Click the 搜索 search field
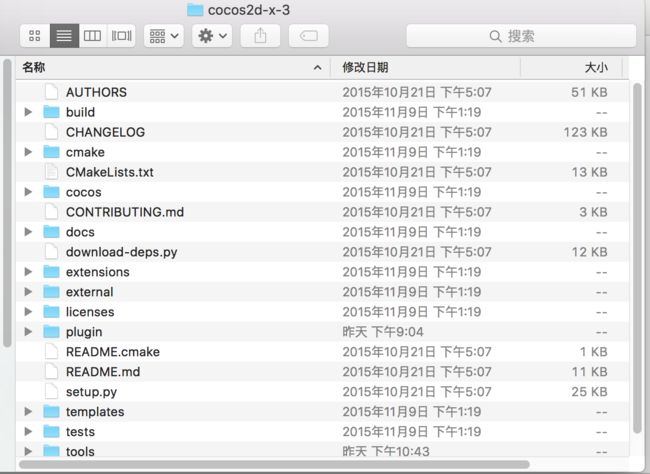650x474 pixels. 521,36
